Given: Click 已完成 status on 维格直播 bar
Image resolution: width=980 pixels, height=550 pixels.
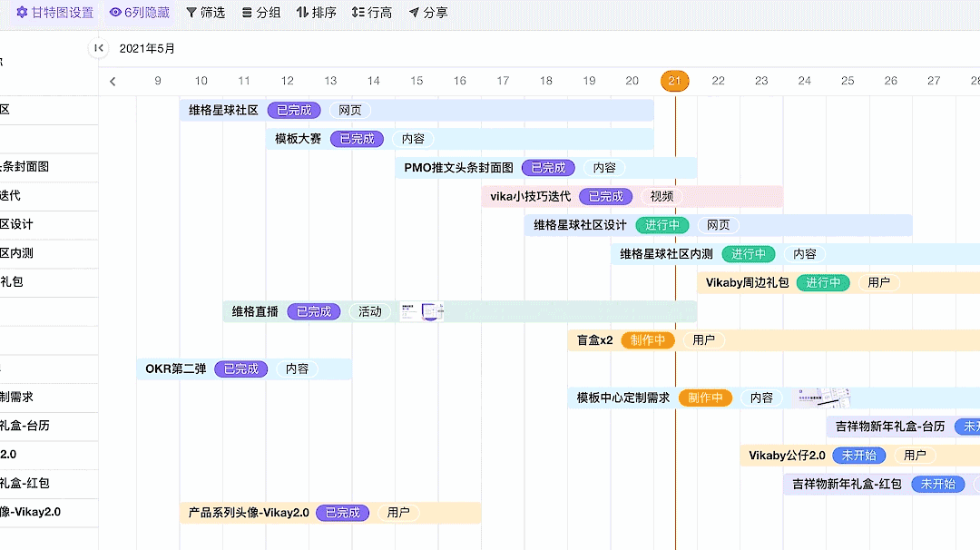Looking at the screenshot, I should pos(314,311).
